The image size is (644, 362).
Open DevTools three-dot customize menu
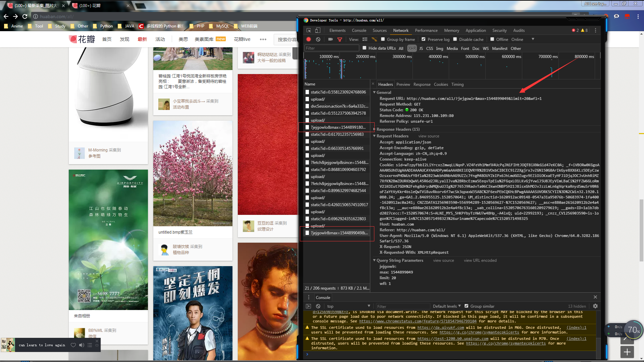tap(595, 31)
